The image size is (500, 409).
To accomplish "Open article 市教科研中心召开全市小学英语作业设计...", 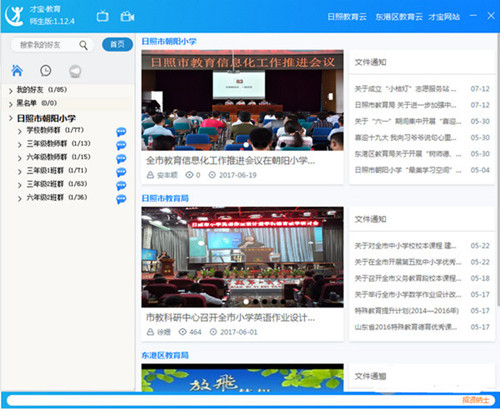I will click(x=230, y=318).
